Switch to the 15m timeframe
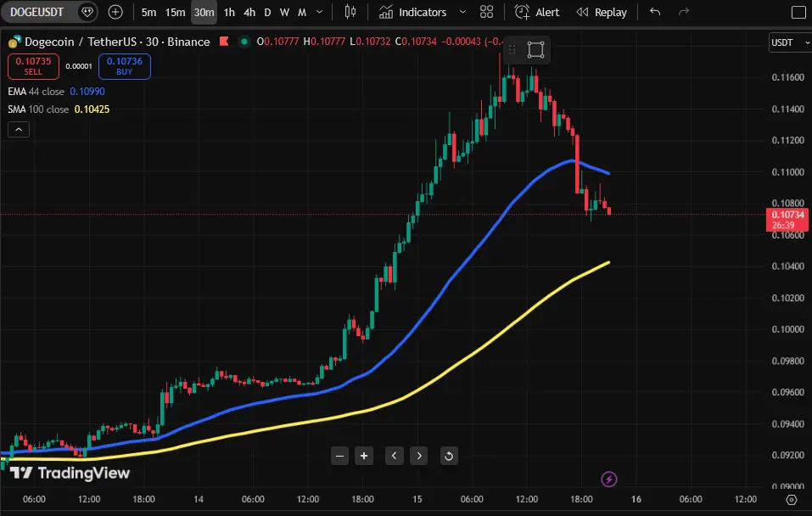 (175, 12)
